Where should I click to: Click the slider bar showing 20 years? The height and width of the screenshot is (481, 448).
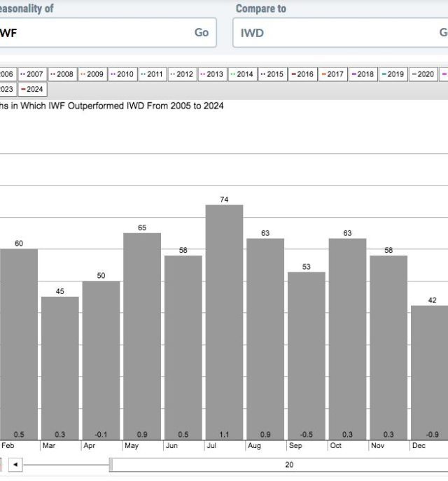[280, 465]
